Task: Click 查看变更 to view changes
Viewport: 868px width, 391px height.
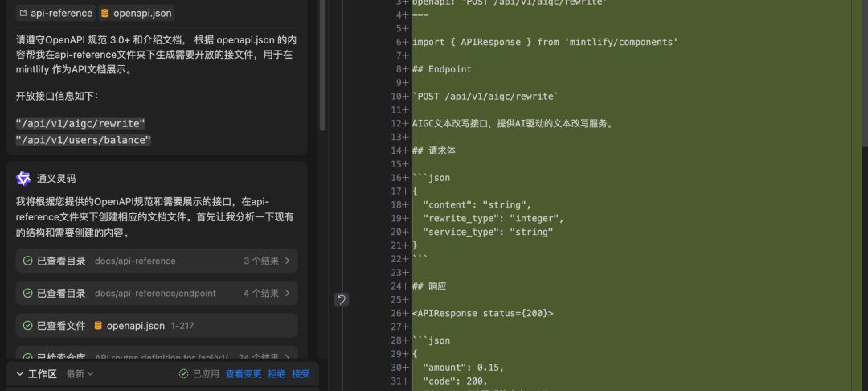Action: click(x=244, y=374)
